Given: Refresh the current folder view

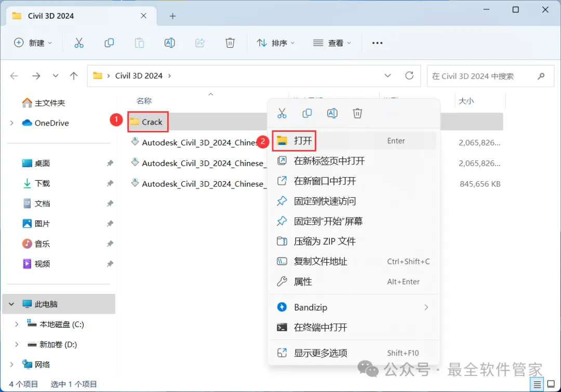Looking at the screenshot, I should (x=409, y=75).
